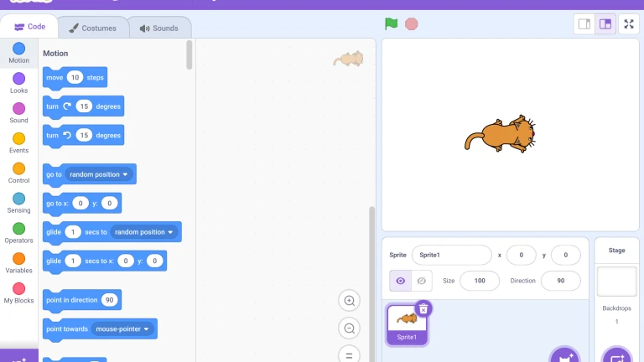The height and width of the screenshot is (362, 644).
Task: Select the Sprite1 thumbnail in sprite list
Action: [407, 324]
